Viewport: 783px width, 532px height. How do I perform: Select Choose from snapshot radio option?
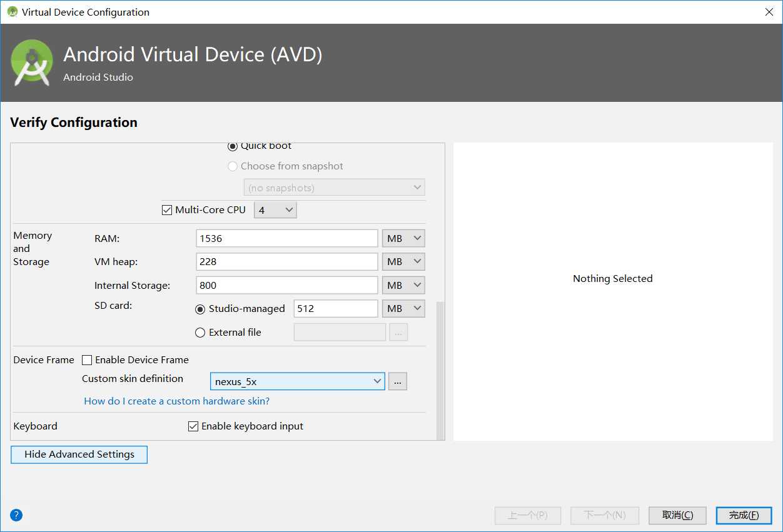click(x=233, y=166)
